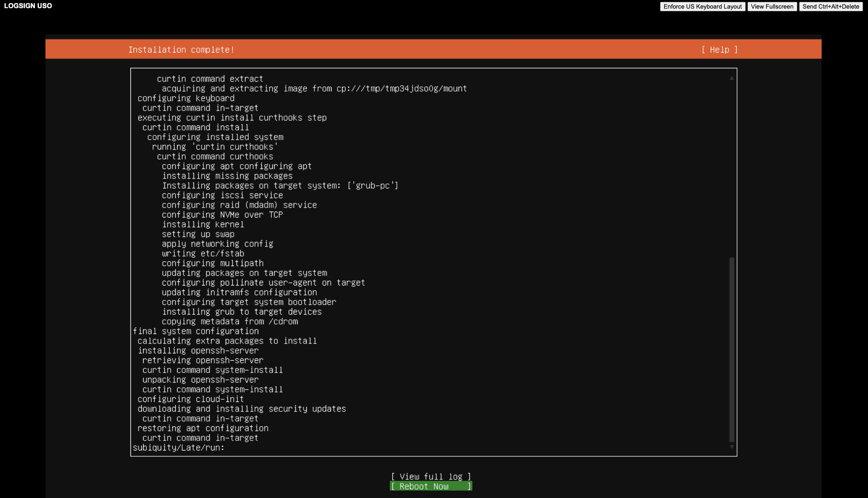Click 'installing grub to target devices' line

coord(242,312)
